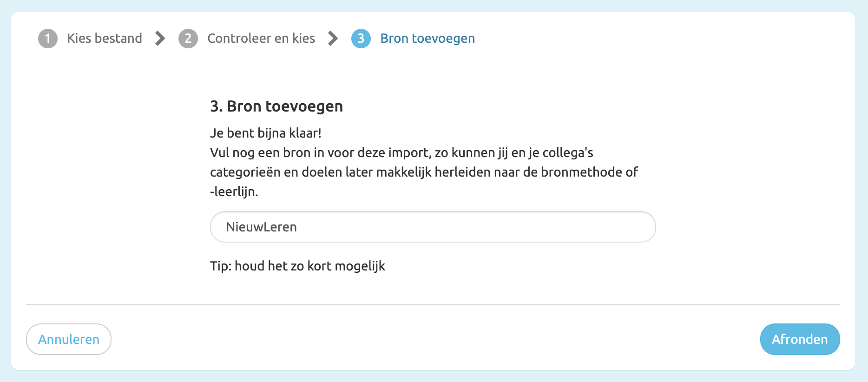Select the NieuwLeren text in the field
868x382 pixels.
[261, 227]
